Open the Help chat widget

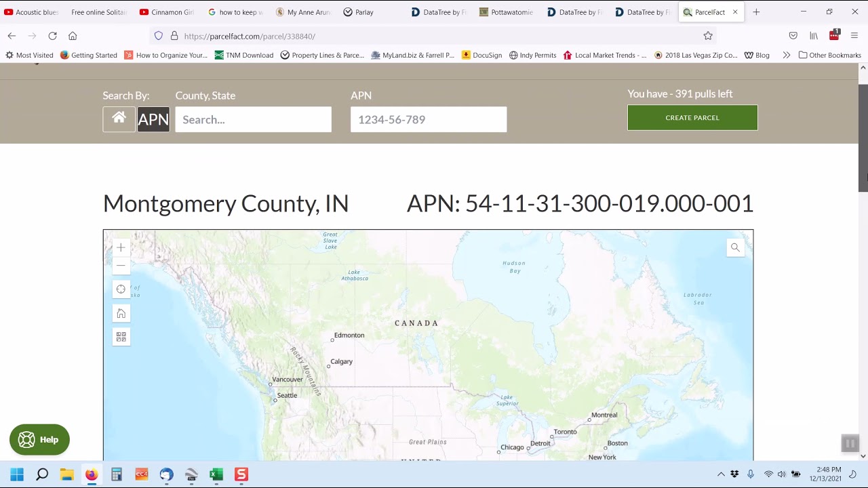click(39, 440)
